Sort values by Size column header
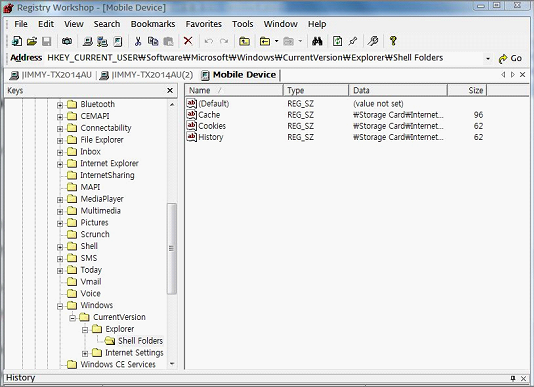The image size is (534, 387). click(x=467, y=90)
